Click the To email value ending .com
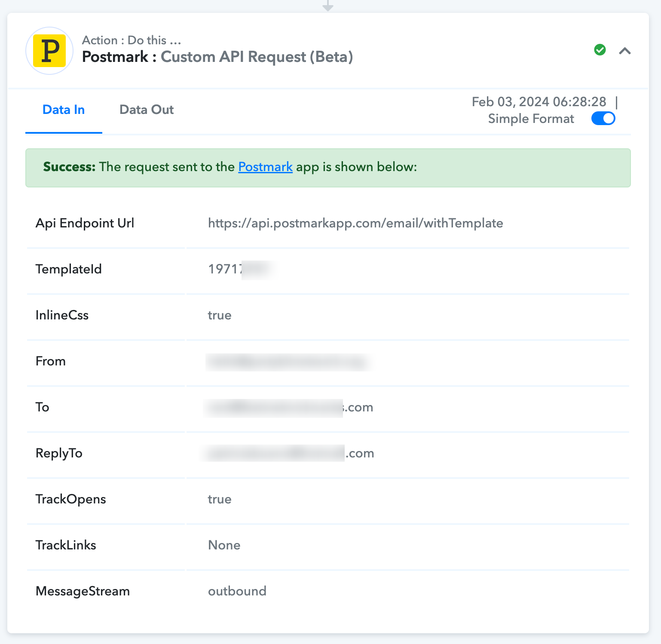 coord(288,408)
